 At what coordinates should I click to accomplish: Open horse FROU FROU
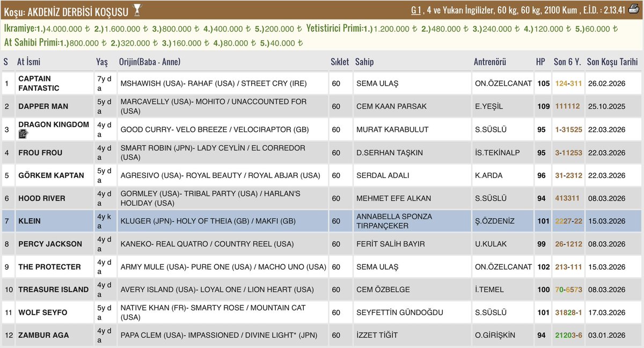click(x=40, y=153)
